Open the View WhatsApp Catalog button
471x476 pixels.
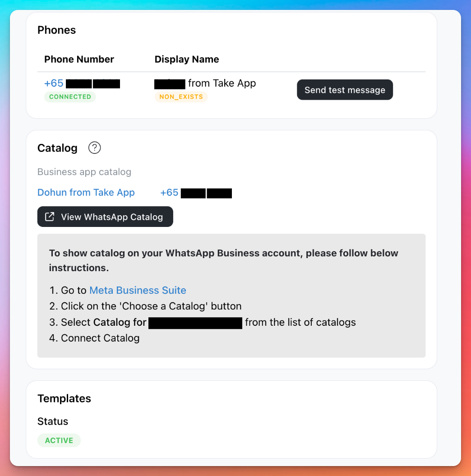(105, 217)
